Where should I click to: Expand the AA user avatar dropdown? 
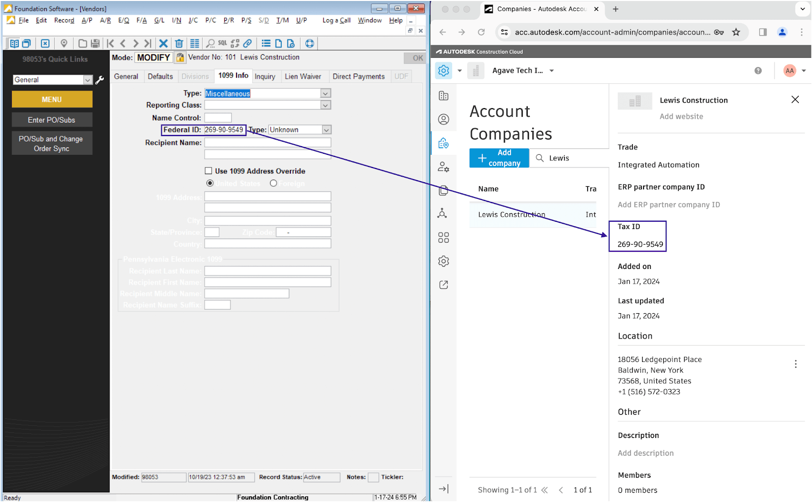tap(804, 71)
